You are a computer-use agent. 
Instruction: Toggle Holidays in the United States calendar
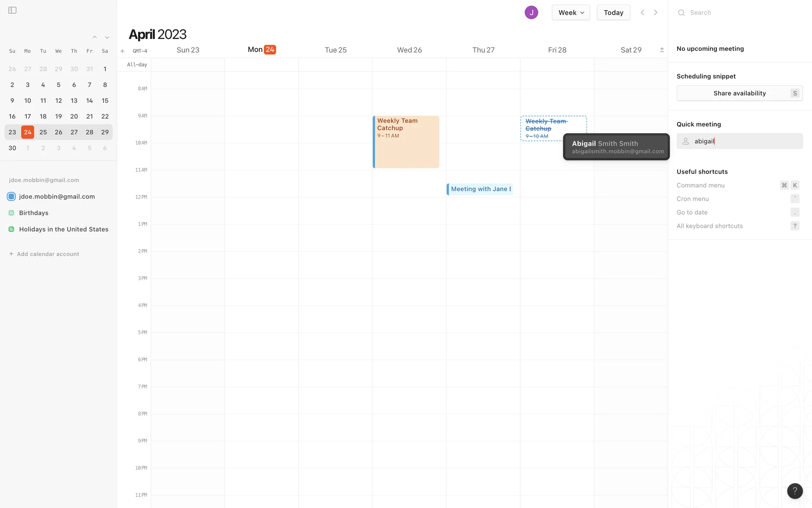point(11,229)
